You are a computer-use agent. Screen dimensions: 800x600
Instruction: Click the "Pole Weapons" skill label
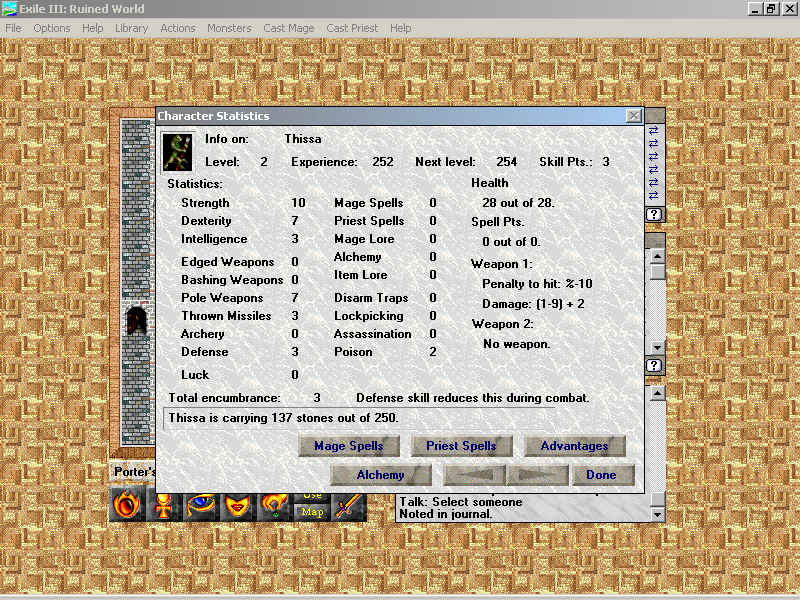pyautogui.click(x=222, y=298)
